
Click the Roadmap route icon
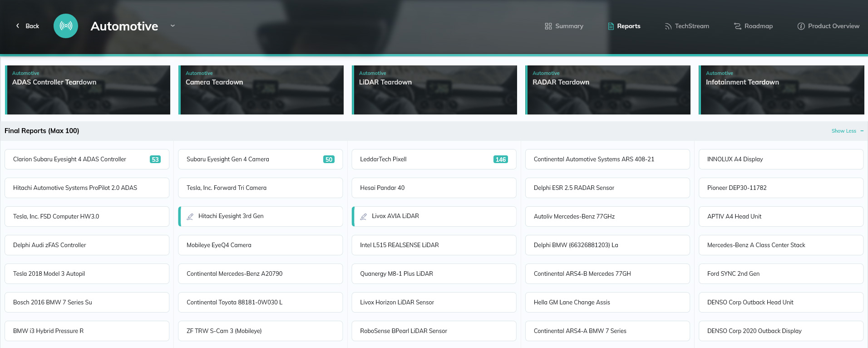pos(738,26)
